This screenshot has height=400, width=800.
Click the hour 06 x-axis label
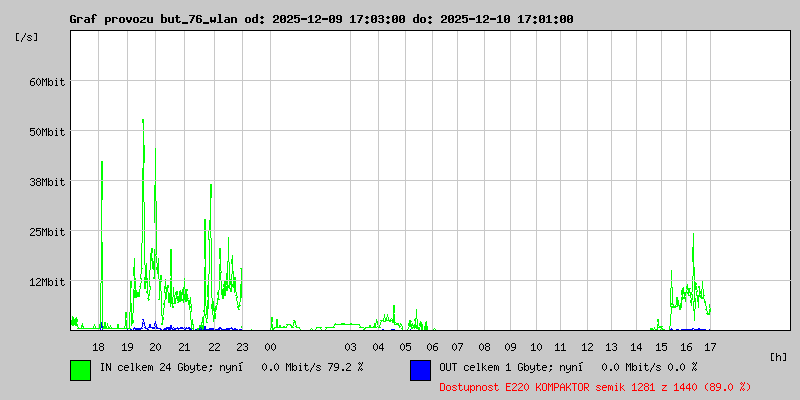[432, 347]
